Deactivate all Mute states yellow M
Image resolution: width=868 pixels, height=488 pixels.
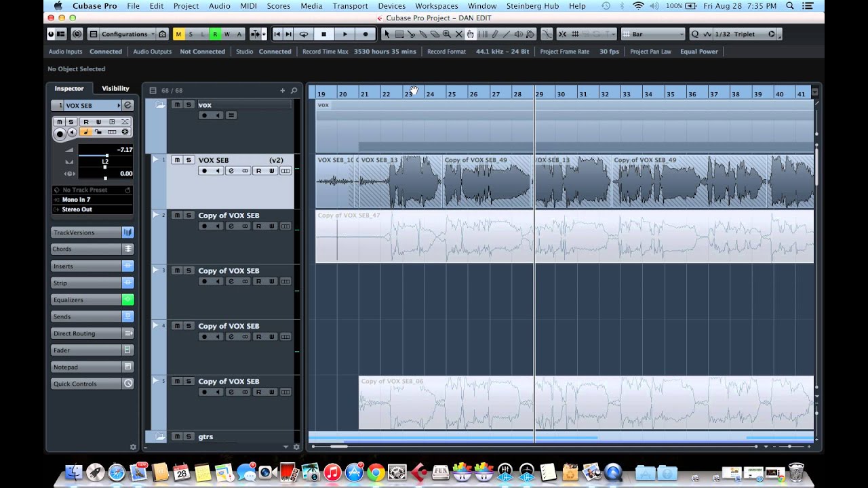click(x=178, y=34)
